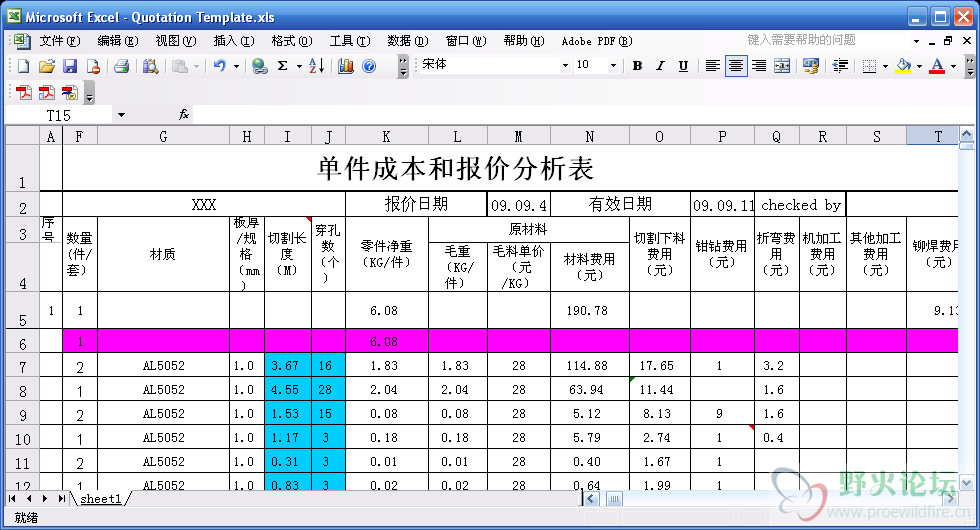Print the sheet using the printer icon
Image resolution: width=980 pixels, height=530 pixels.
pyautogui.click(x=121, y=66)
